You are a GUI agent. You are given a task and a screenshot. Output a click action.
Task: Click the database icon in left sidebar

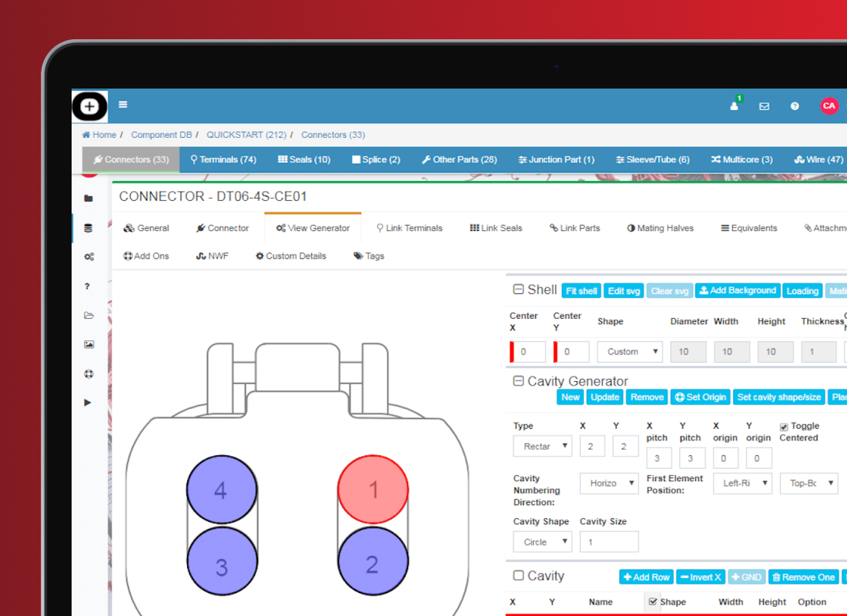pyautogui.click(x=89, y=228)
